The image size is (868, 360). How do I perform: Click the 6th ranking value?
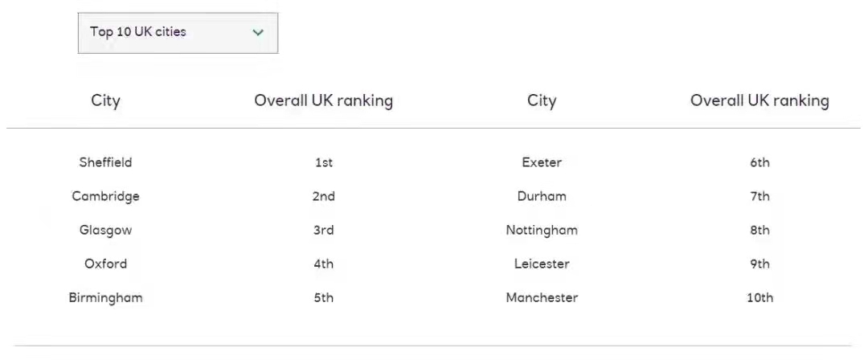coord(759,162)
